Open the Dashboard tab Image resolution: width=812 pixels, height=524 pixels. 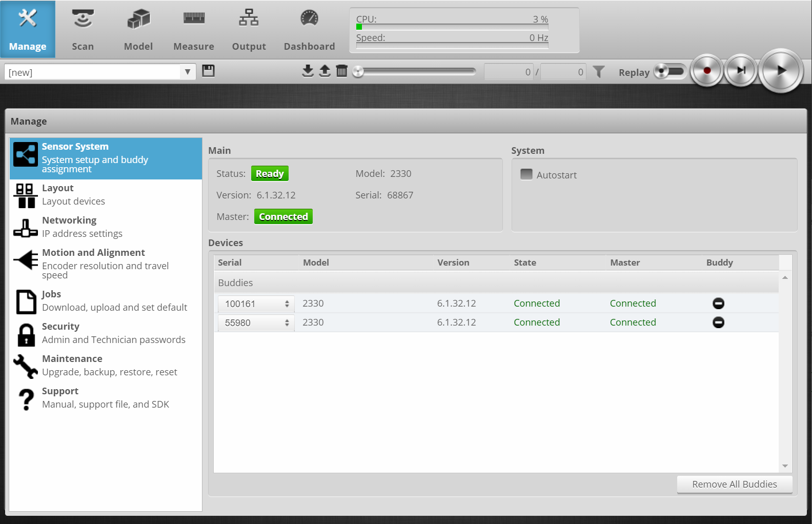309,29
